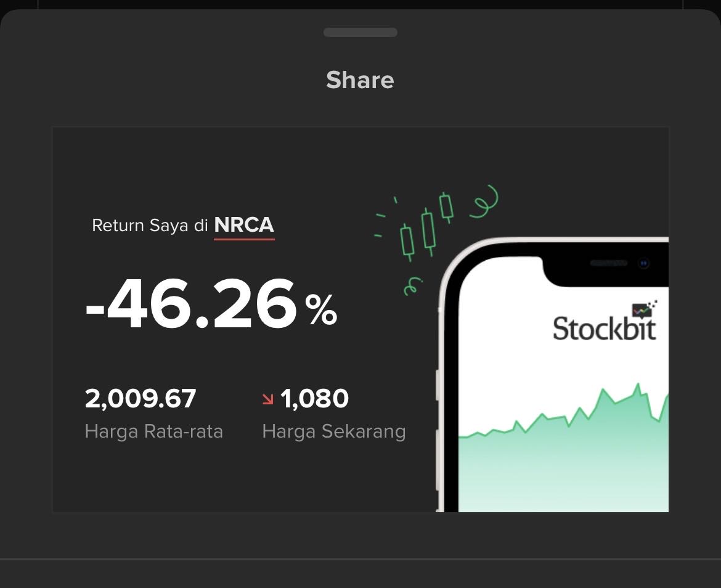Screen dimensions: 721x588
Task: Click the phone mockup's side volume button
Action: point(439,385)
